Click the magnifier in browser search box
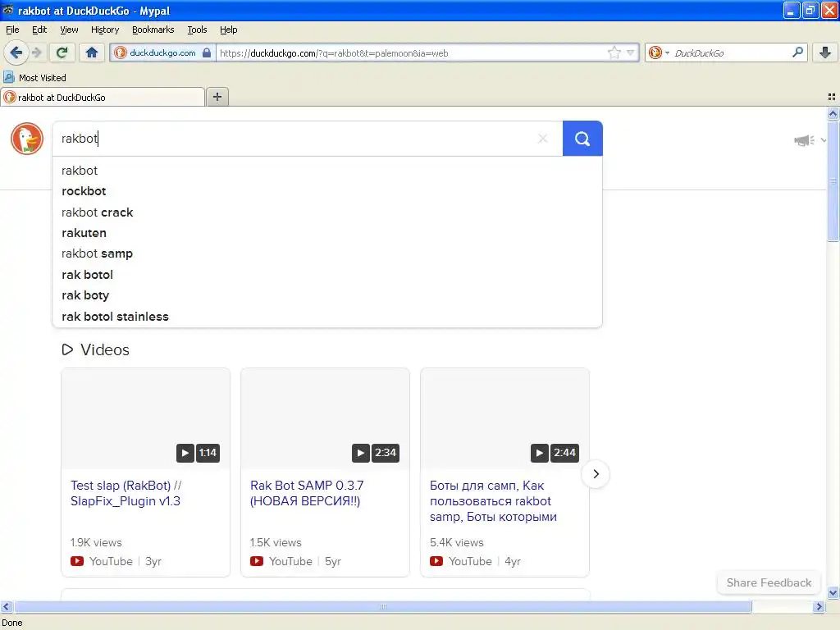 [x=797, y=52]
